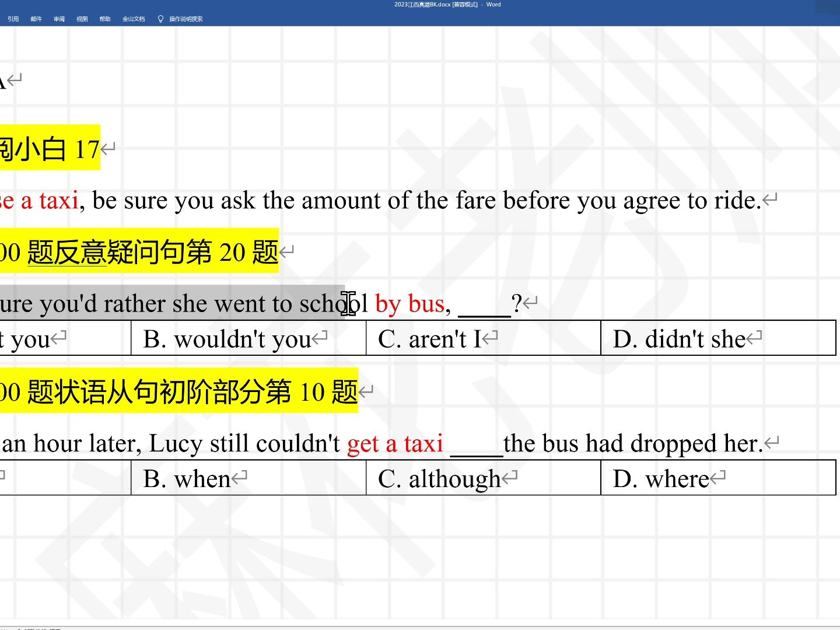Select option 'D. didn't she'

[x=680, y=339]
